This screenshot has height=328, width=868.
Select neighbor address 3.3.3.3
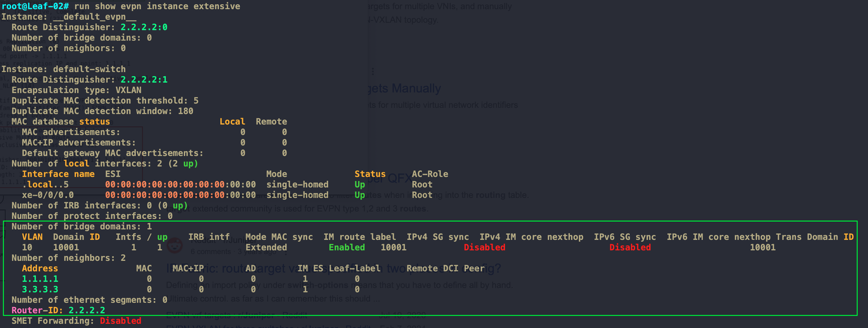[40, 290]
